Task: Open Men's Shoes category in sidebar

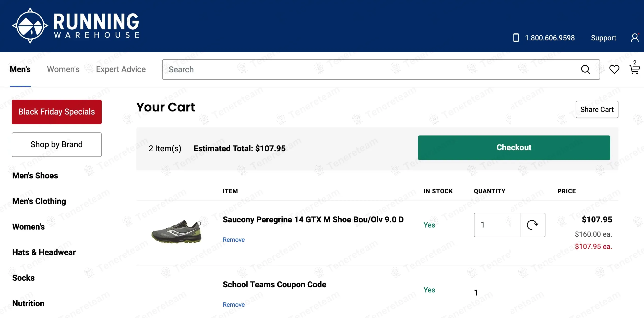Action: [35, 176]
